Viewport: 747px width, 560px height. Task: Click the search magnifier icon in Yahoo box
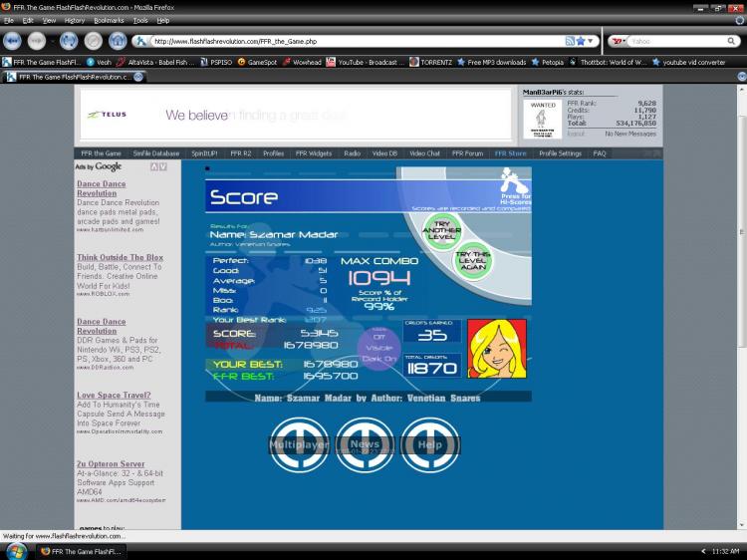point(731,41)
